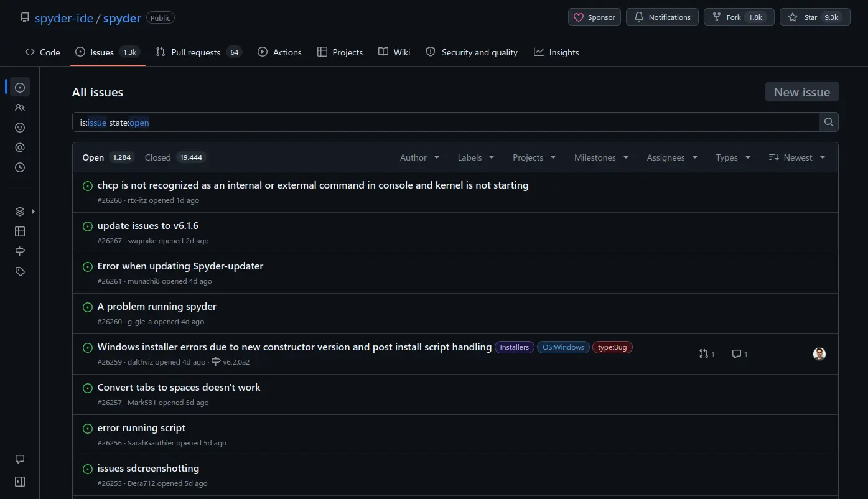Expand the arrow beside the stacked-layers sidebar icon
Viewport: 868px width, 499px height.
33,212
